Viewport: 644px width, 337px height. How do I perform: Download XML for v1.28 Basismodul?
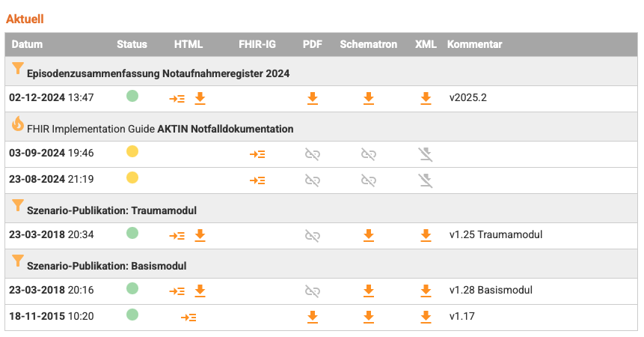pyautogui.click(x=426, y=290)
